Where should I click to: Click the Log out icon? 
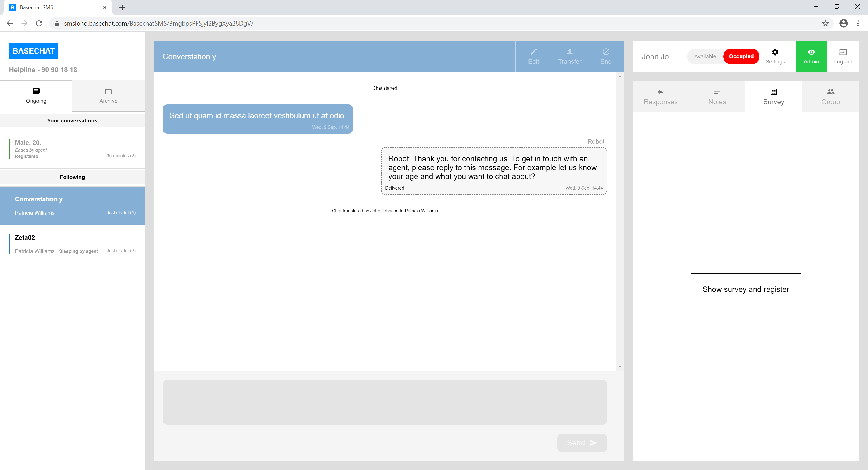coord(843,52)
